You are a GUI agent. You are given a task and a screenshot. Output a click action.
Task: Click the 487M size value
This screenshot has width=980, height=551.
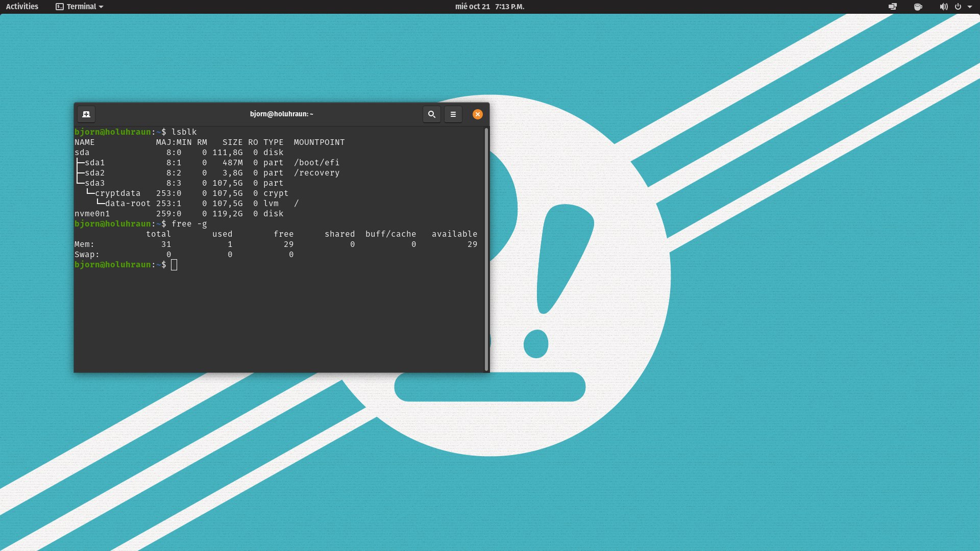(x=233, y=162)
